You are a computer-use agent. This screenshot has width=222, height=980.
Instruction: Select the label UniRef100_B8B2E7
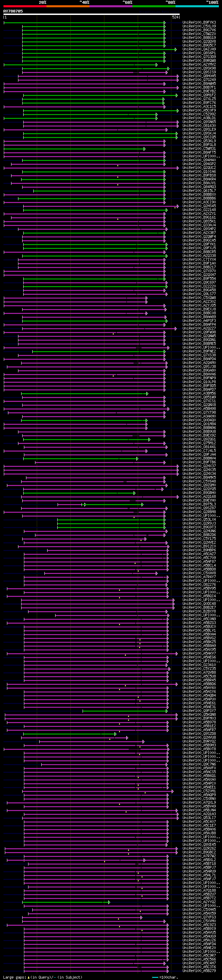pyautogui.click(x=199, y=608)
